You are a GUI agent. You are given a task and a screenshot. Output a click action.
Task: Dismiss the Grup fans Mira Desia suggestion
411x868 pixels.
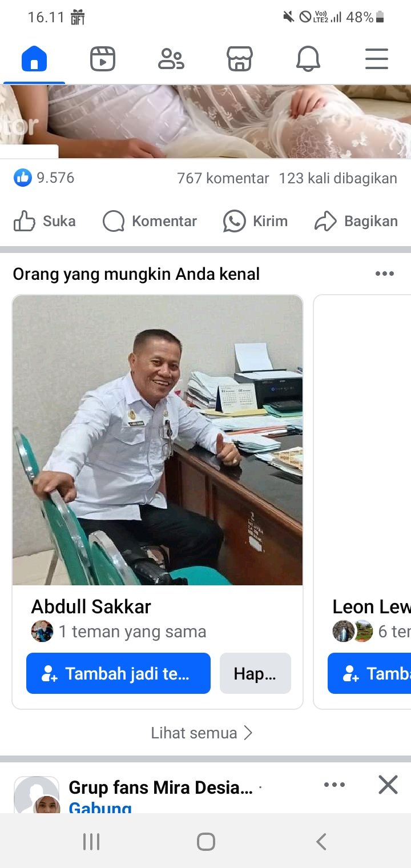click(x=388, y=785)
